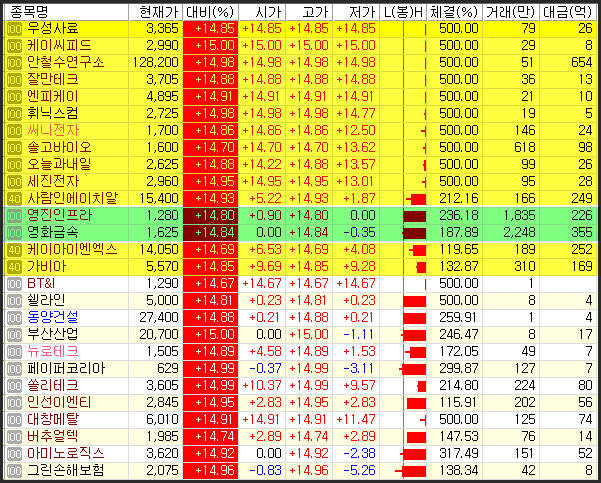Click the badge icon beside 영진인프라
This screenshot has height=483, width=601.
coord(15,216)
